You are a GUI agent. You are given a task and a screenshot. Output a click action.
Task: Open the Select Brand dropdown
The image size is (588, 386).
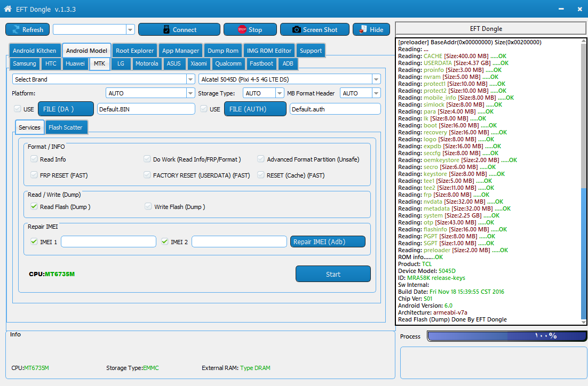[190, 79]
